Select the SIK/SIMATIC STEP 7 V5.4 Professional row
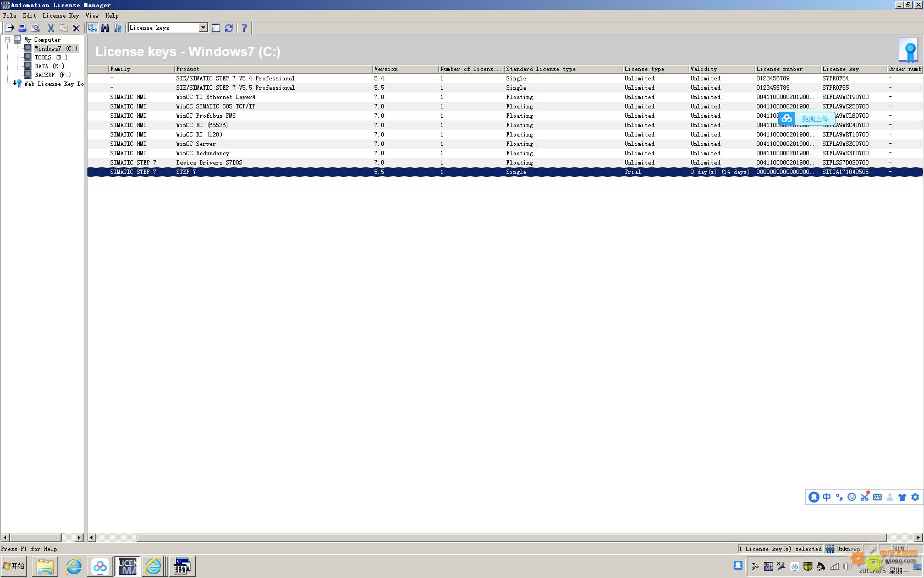Screen dimensions: 924x578 505,78
